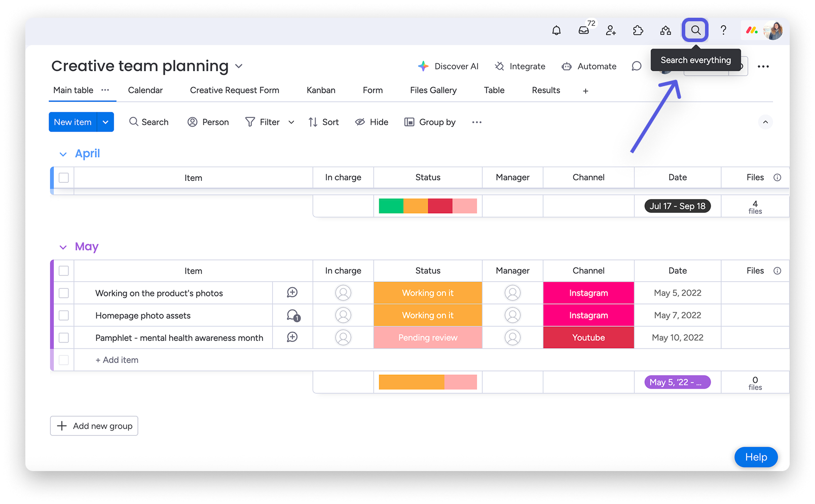The image size is (815, 504).
Task: Select the Main table tab
Action: (73, 90)
